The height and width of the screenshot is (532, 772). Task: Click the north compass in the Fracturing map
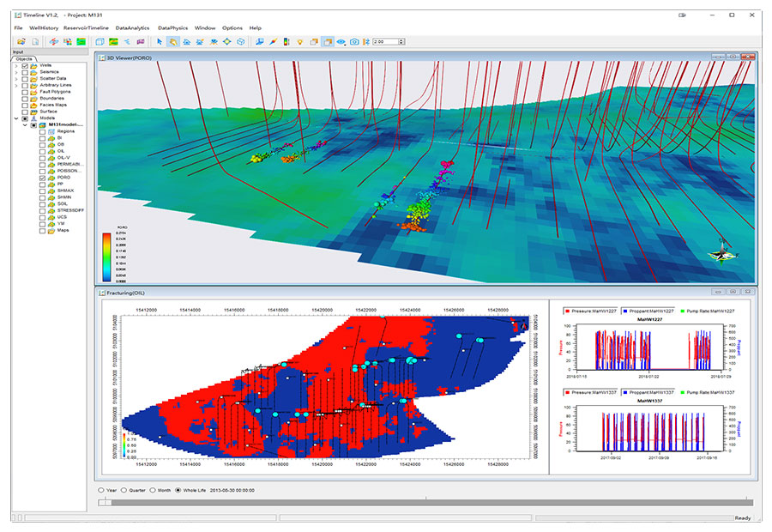tap(523, 325)
